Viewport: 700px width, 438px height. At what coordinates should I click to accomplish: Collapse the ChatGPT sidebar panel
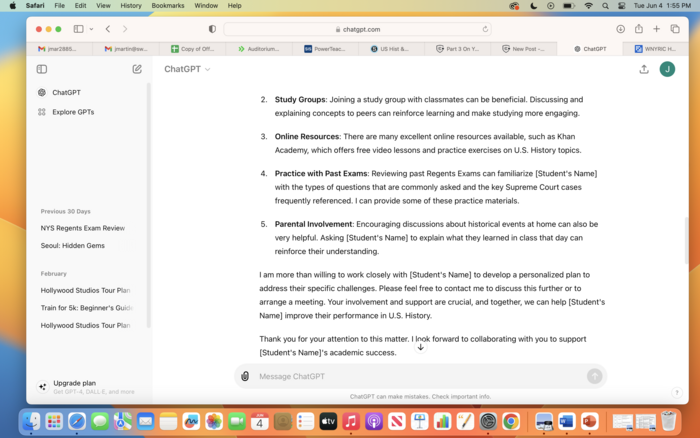(x=42, y=69)
